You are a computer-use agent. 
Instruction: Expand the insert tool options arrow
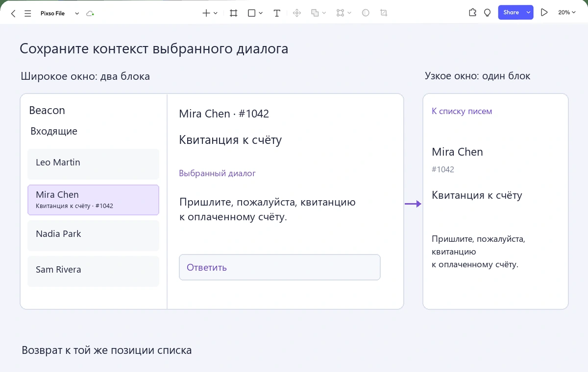coord(216,13)
